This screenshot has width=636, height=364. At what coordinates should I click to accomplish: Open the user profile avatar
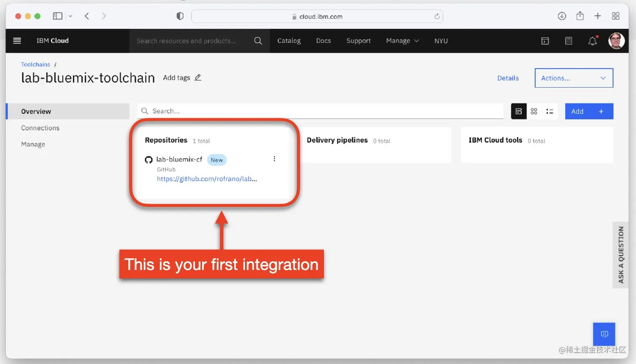point(617,41)
